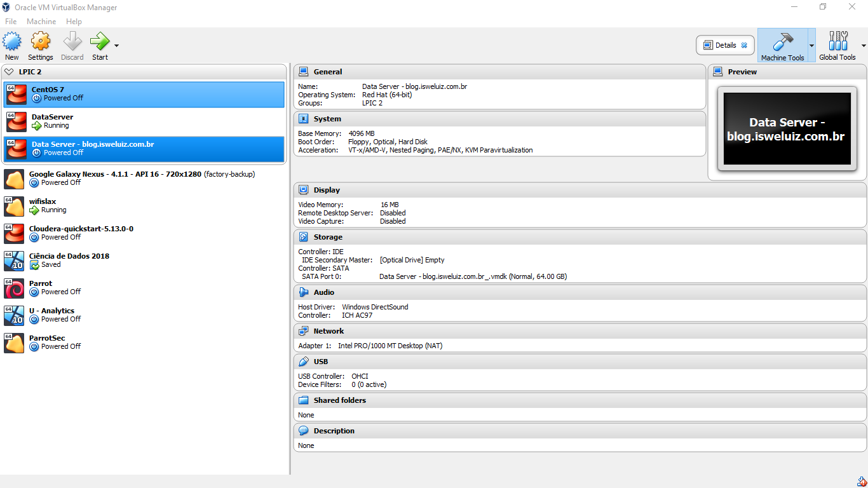Open the Help menu
Screen dimensions: 868x488
point(74,22)
